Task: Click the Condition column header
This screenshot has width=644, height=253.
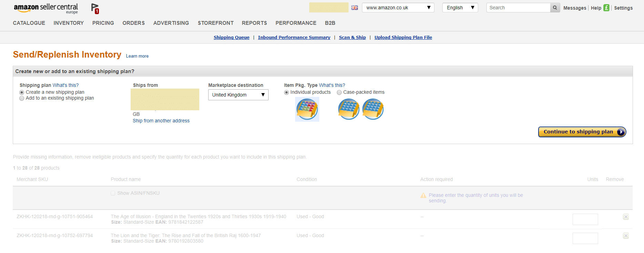Action: point(306,179)
